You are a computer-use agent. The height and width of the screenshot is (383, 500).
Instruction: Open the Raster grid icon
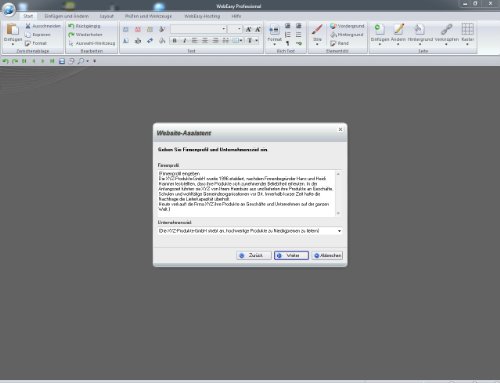[467, 29]
